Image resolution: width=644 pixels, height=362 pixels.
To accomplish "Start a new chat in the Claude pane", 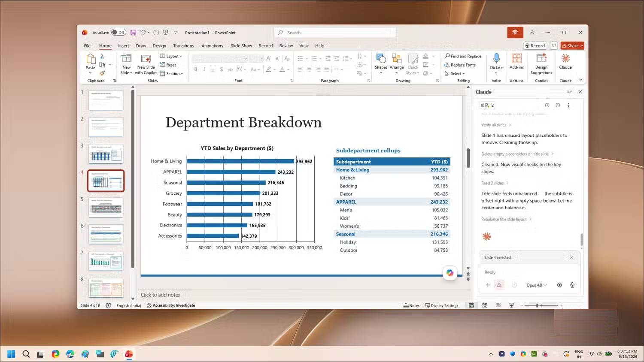I will (558, 105).
